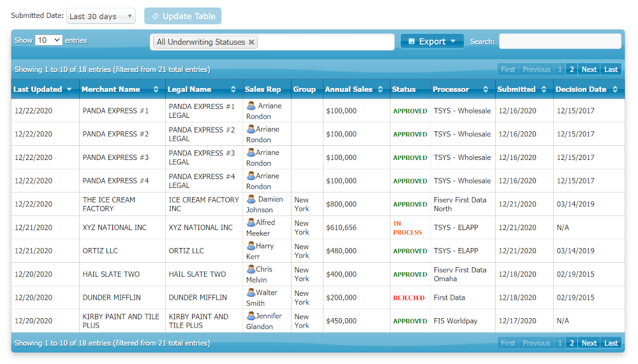The image size is (638, 364).
Task: Click Next in top pagination
Action: [589, 69]
